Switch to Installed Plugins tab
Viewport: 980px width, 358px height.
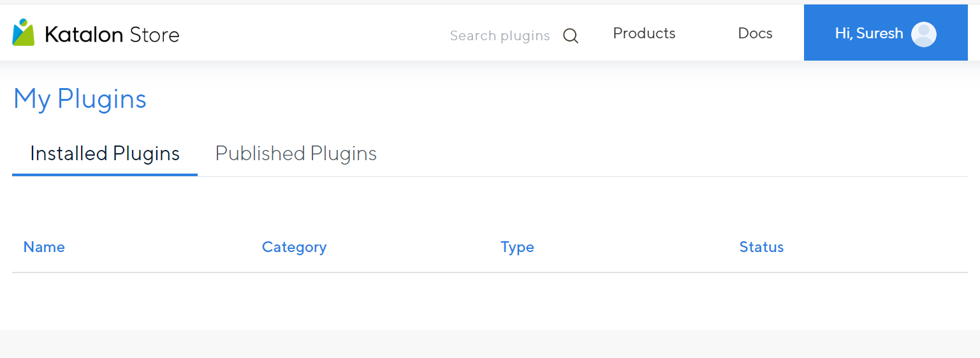pos(105,154)
